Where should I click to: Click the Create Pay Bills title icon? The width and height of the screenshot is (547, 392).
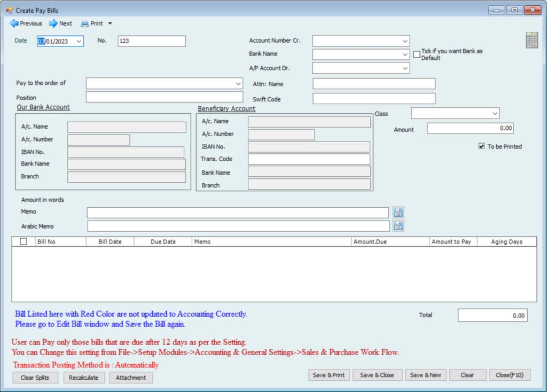[9, 10]
